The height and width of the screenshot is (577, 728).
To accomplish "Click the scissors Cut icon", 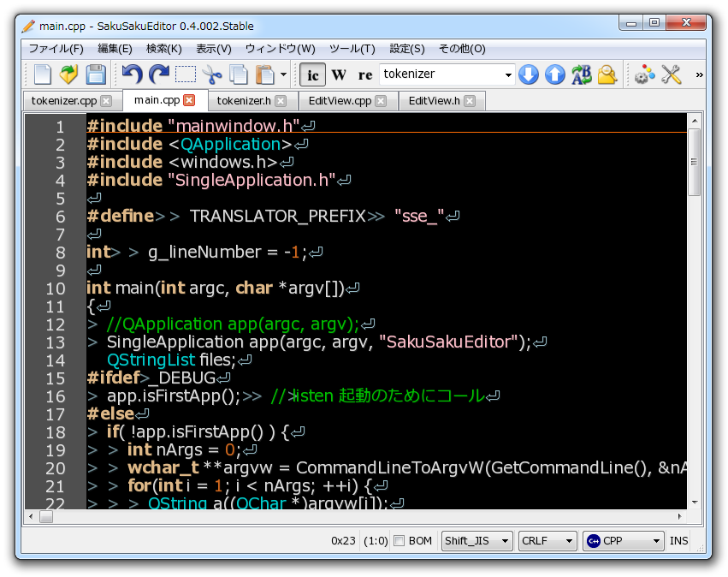I will [212, 75].
